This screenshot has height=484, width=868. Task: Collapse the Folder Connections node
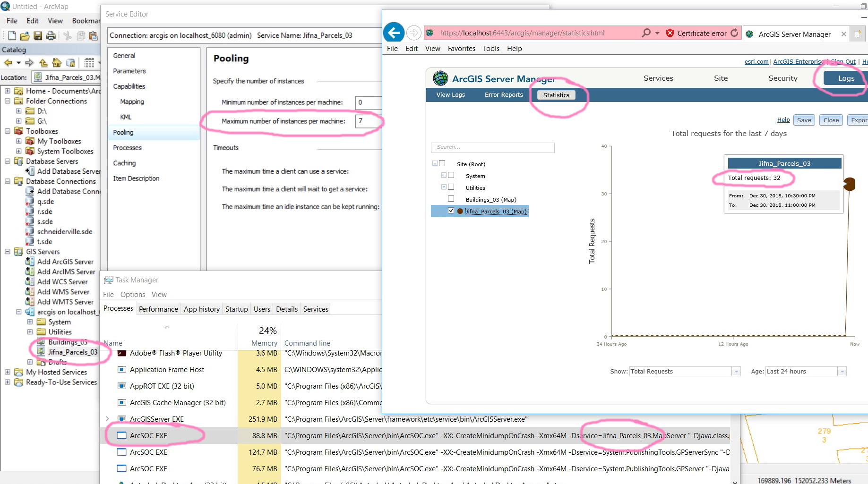8,101
